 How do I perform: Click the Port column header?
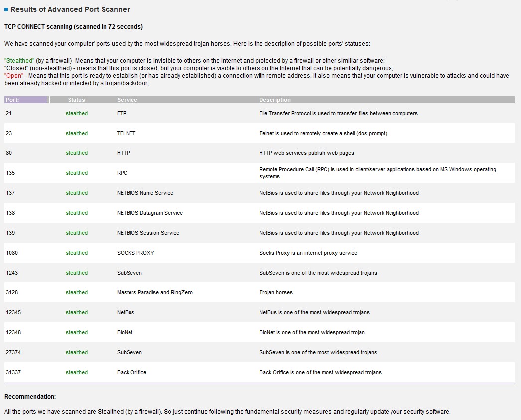tap(12, 100)
